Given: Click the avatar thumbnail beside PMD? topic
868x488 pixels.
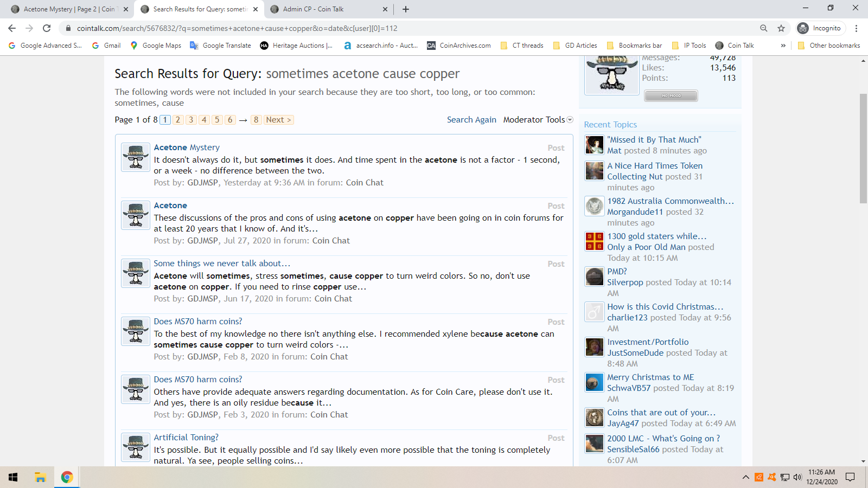Looking at the screenshot, I should (x=594, y=277).
